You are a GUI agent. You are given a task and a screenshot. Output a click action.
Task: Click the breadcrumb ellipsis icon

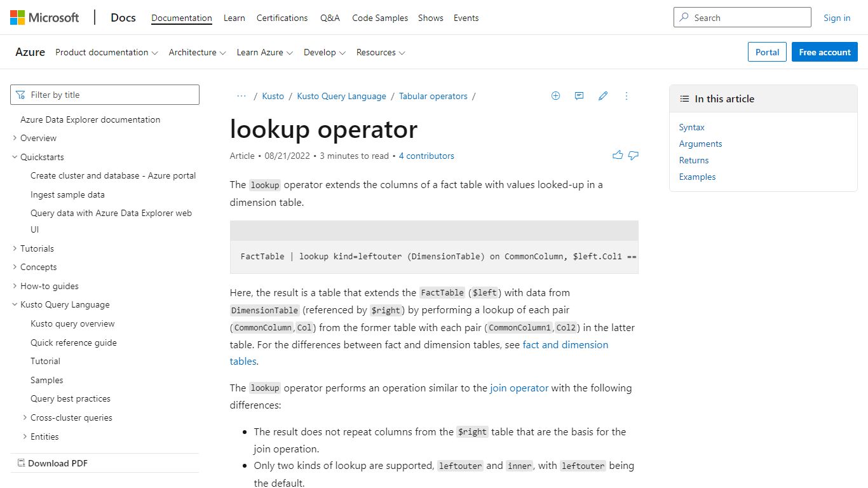click(241, 96)
